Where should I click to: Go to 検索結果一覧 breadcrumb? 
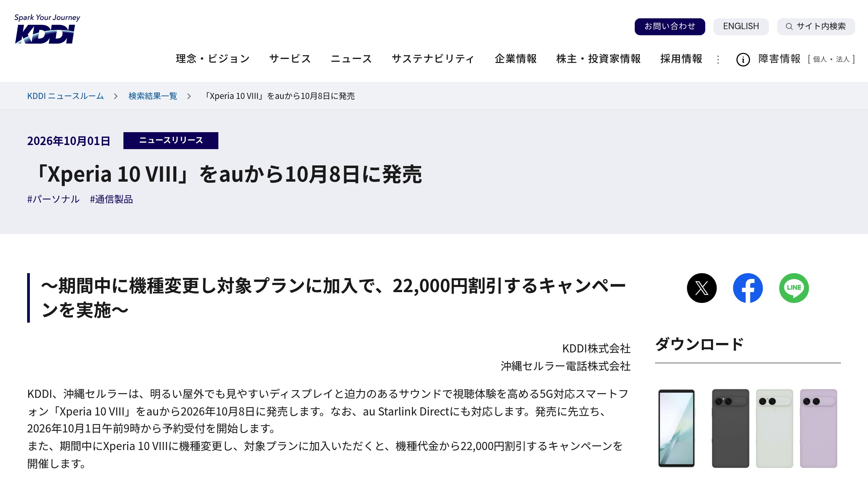click(153, 96)
